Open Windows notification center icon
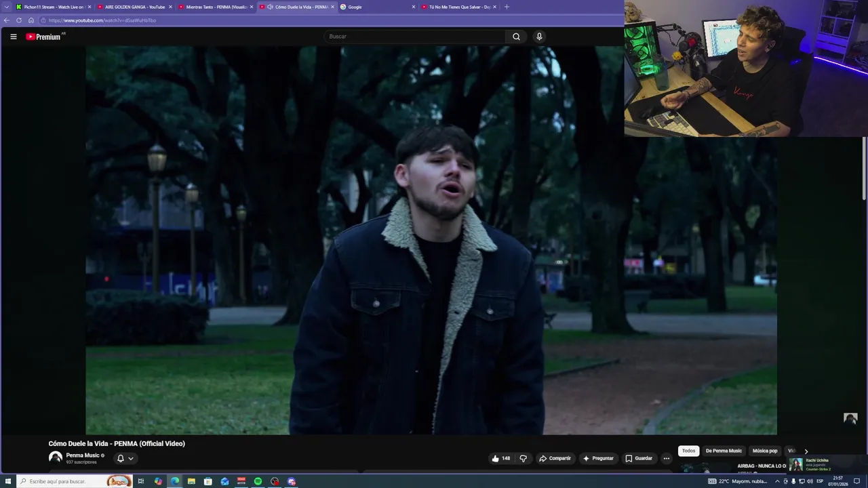 [x=857, y=481]
